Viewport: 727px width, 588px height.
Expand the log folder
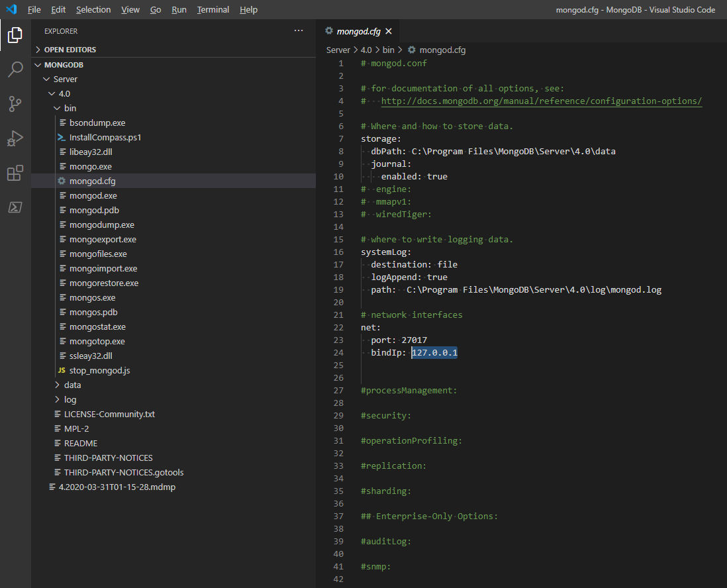[x=173, y=399]
